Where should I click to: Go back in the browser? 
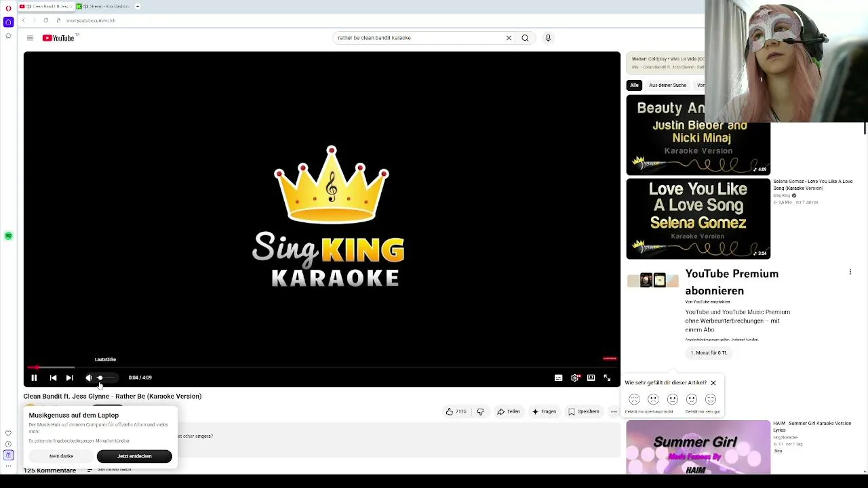23,20
